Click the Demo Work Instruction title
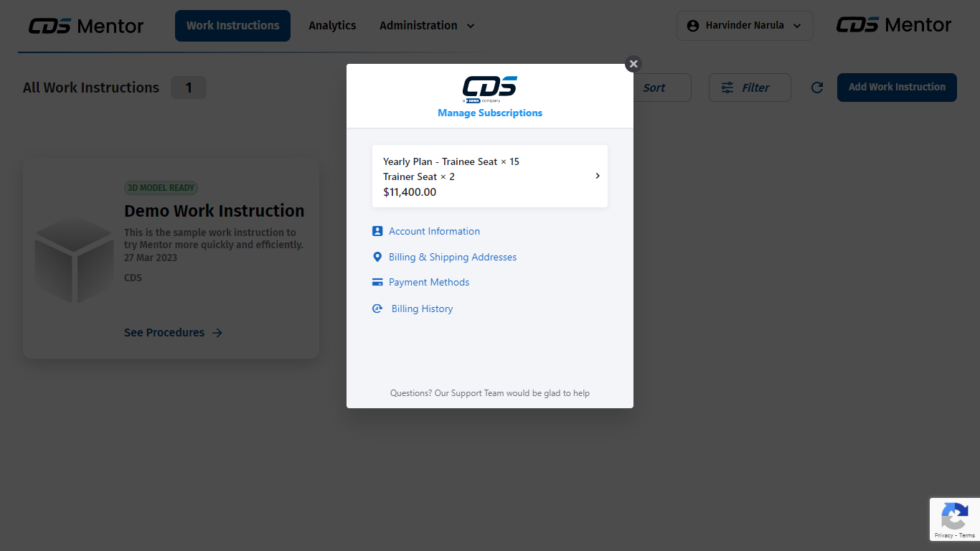This screenshot has width=980, height=551. [x=215, y=211]
